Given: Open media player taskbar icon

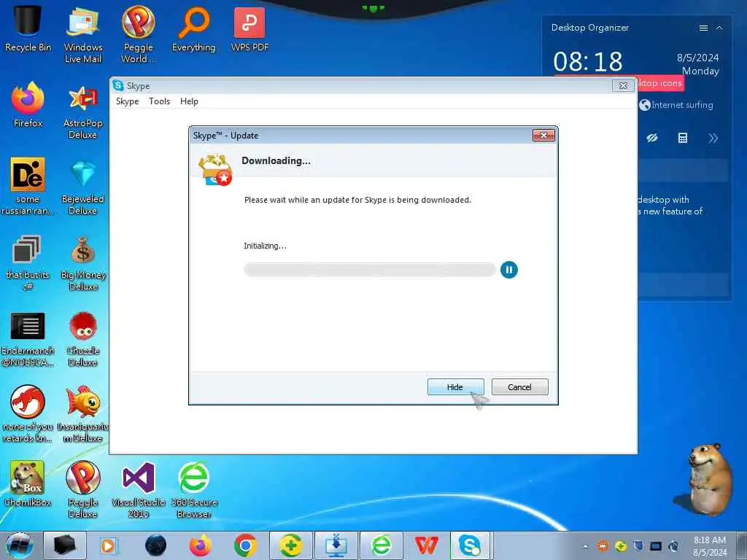Looking at the screenshot, I should pos(108,545).
